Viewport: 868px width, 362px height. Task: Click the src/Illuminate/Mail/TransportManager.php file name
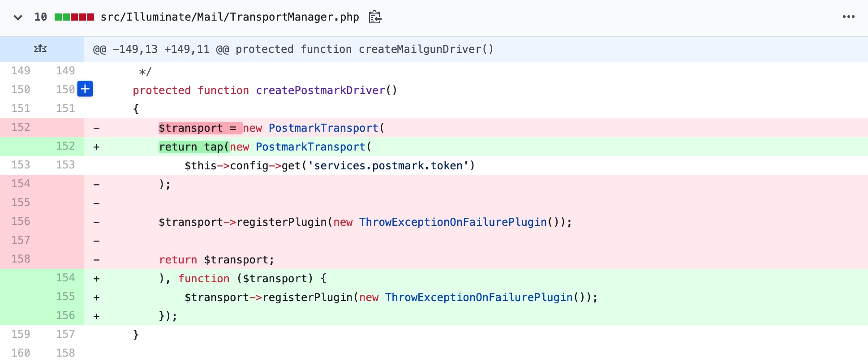(x=230, y=17)
